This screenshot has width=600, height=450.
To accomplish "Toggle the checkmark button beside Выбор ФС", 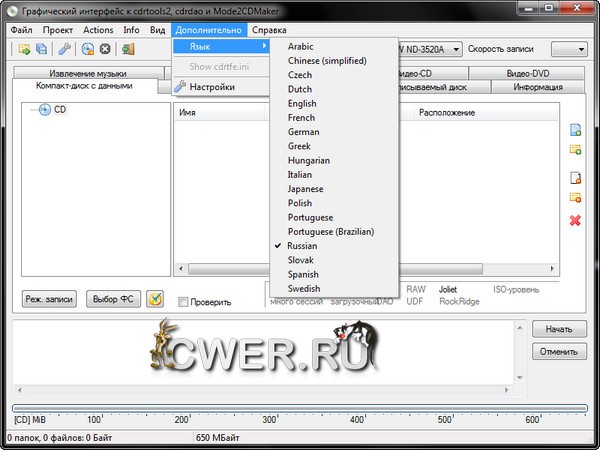I will pos(155,299).
